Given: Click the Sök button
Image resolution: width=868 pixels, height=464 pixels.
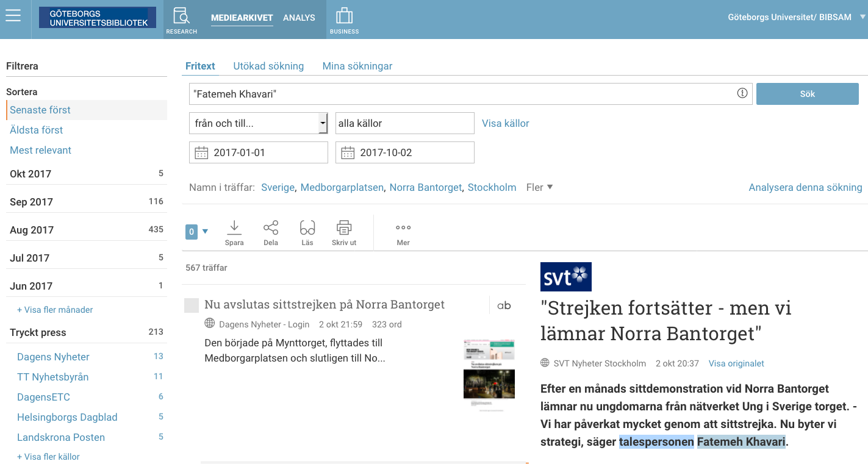Looking at the screenshot, I should point(806,93).
